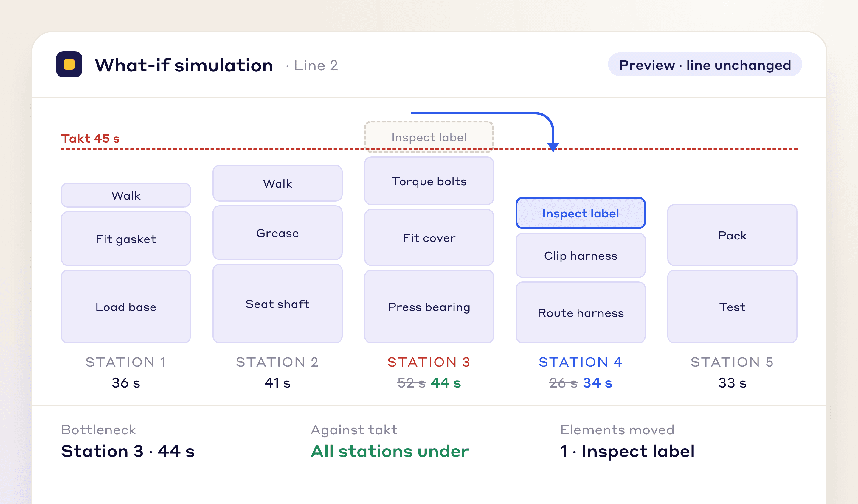858x504 pixels.
Task: Click the red STATION 3 heading
Action: (429, 362)
